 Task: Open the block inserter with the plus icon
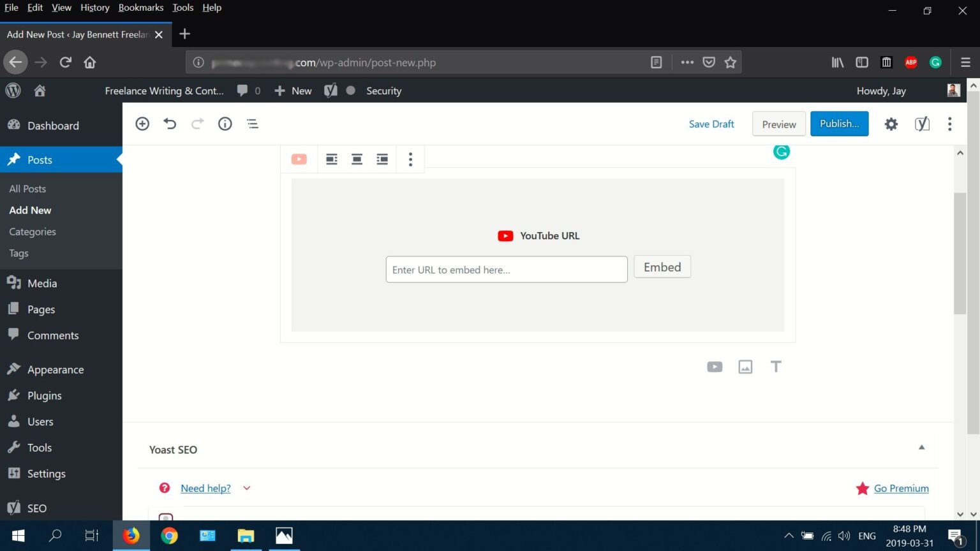point(142,124)
